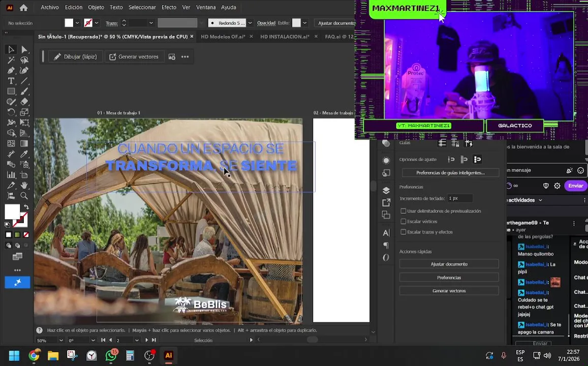Select the Rectangle tool
Image resolution: width=588 pixels, height=366 pixels.
tap(11, 91)
